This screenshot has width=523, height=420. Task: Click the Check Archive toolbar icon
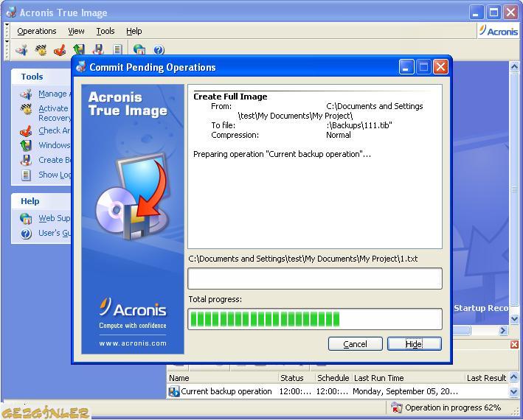(x=60, y=50)
